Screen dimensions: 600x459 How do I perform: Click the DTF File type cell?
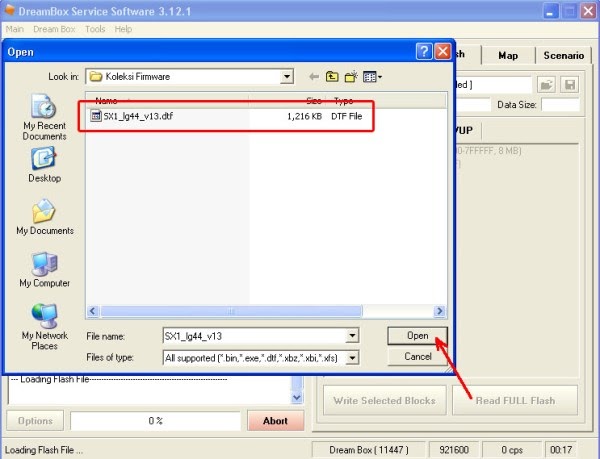point(346,116)
